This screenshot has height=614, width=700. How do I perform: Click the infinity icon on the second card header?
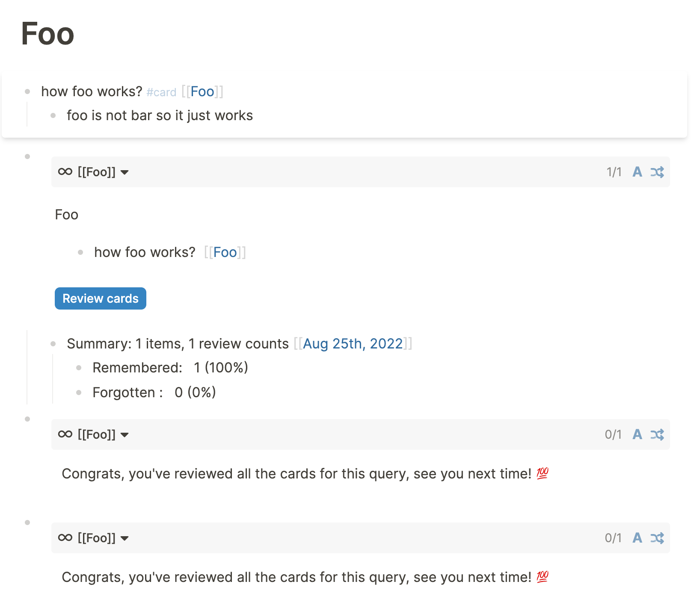point(64,434)
